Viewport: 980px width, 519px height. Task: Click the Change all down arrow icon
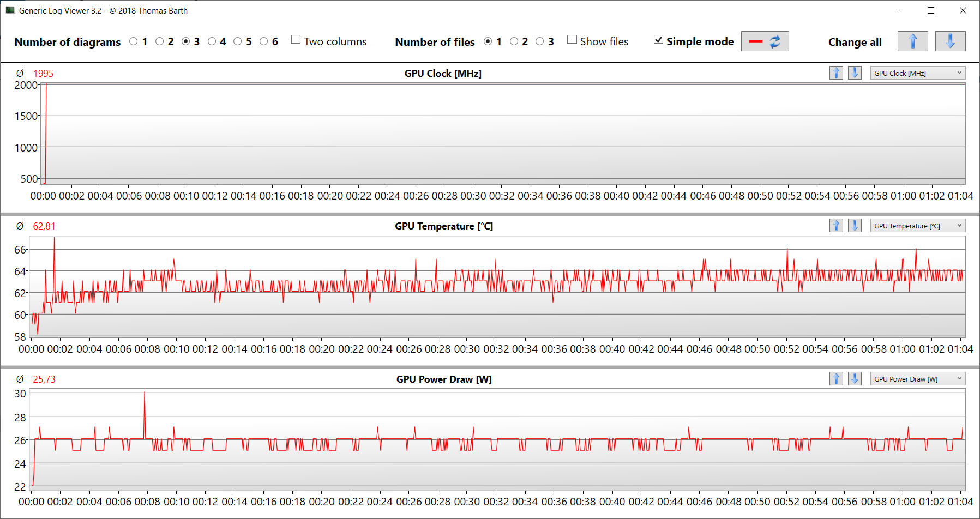point(949,41)
